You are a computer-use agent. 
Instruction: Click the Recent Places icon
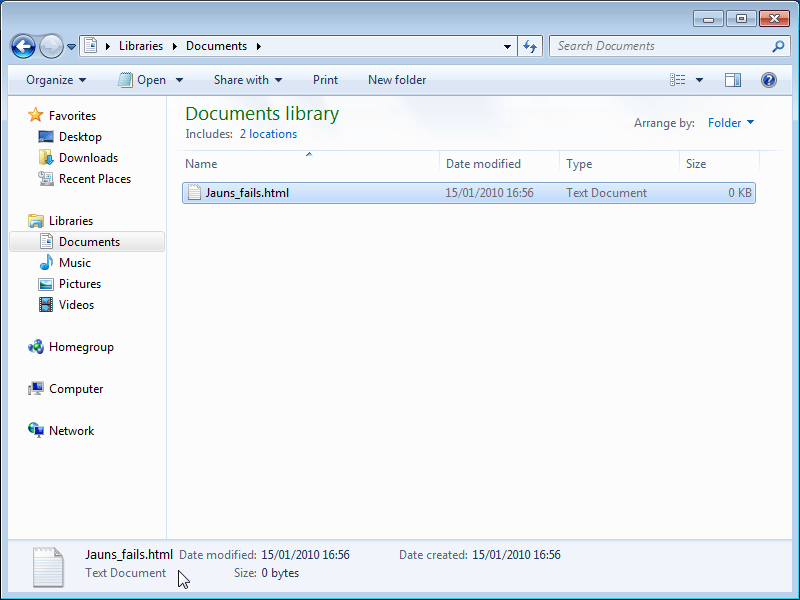(x=46, y=179)
